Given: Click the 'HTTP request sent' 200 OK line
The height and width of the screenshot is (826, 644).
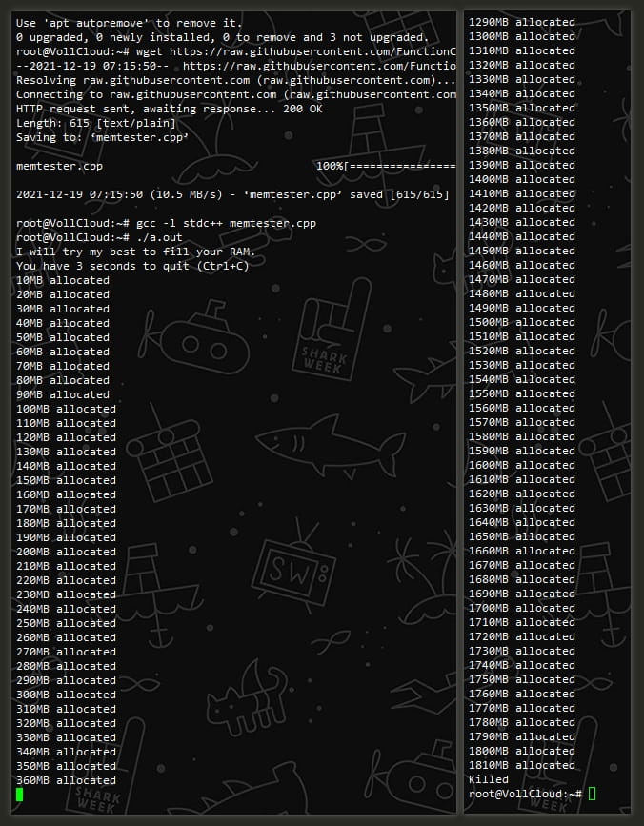Looking at the screenshot, I should click(169, 109).
